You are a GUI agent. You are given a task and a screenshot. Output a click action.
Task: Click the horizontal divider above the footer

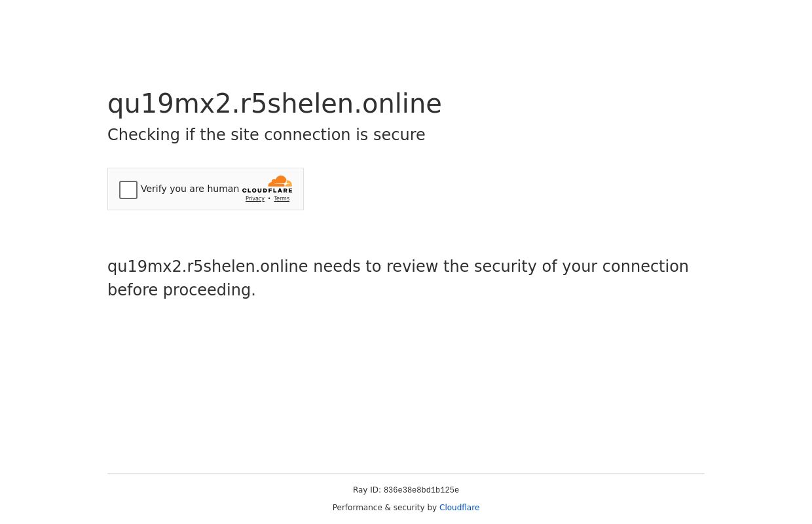click(x=406, y=473)
